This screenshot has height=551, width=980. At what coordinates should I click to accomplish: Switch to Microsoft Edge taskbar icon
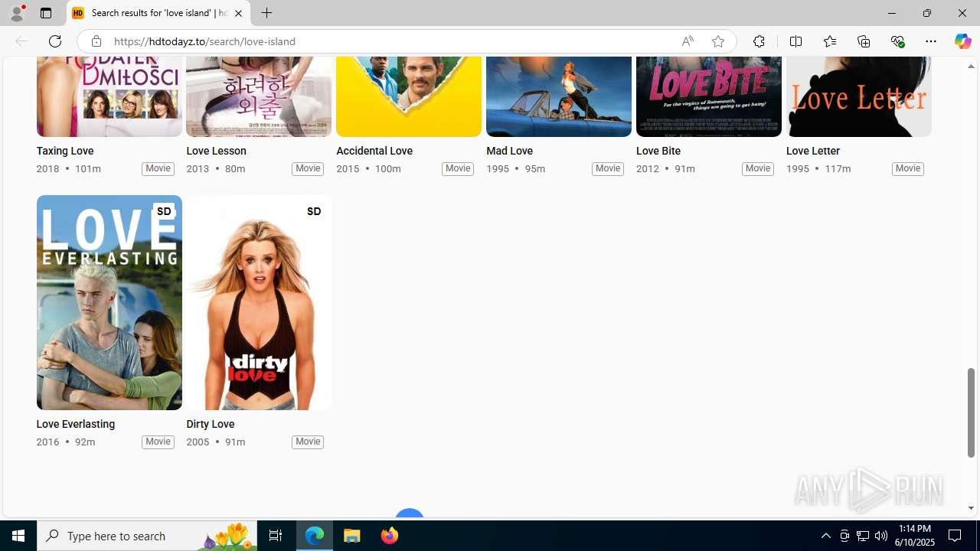pos(315,536)
